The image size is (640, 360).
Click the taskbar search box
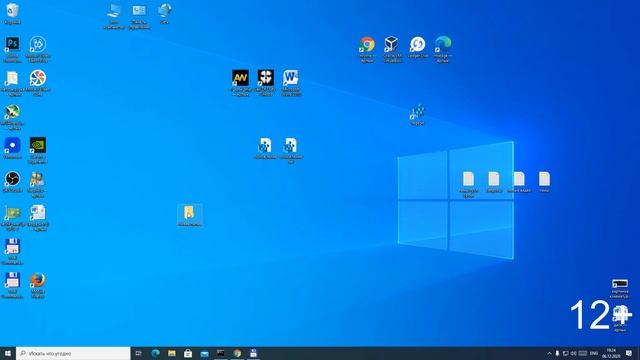coord(73,353)
